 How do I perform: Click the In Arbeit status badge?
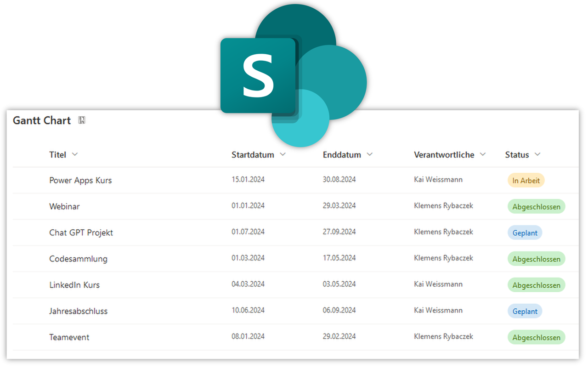point(526,181)
